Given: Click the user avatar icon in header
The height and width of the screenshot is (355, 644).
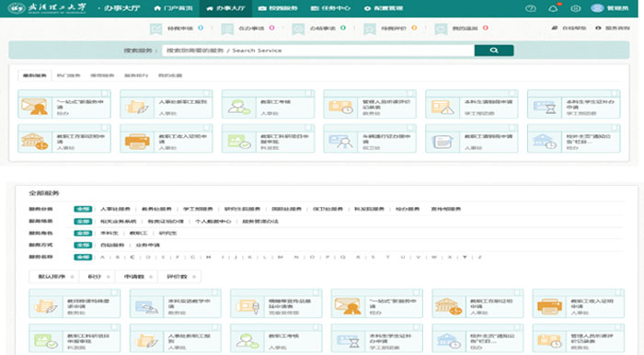Looking at the screenshot, I should point(597,8).
